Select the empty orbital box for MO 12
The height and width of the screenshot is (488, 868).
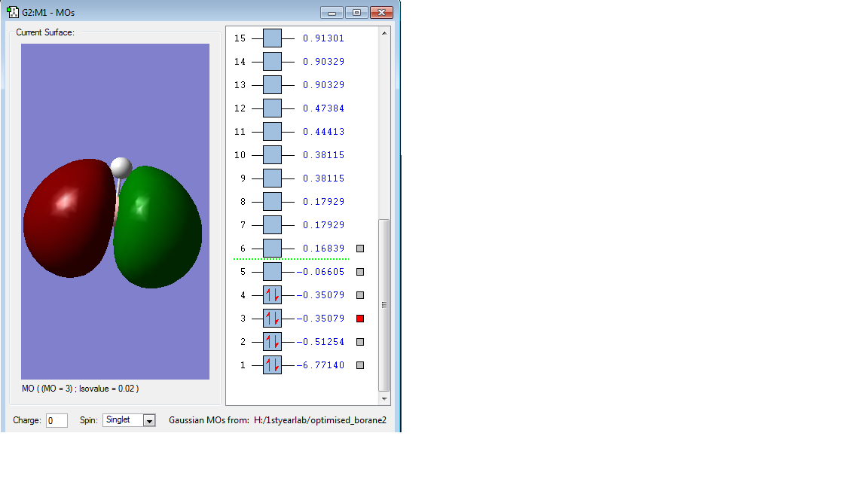point(272,108)
